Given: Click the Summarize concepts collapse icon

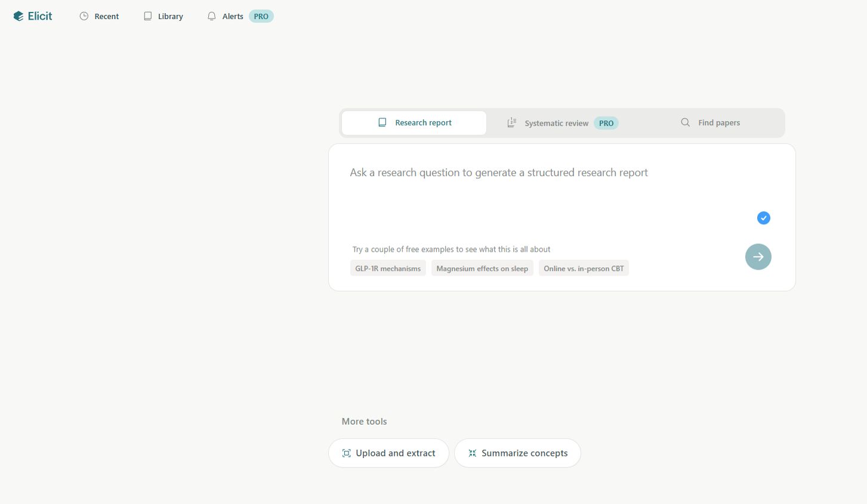Looking at the screenshot, I should click(472, 453).
